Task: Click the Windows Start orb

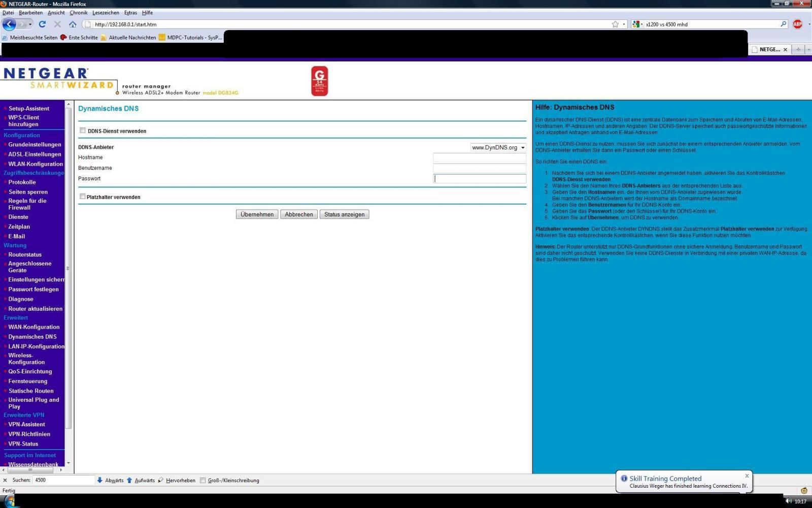Action: 9,501
